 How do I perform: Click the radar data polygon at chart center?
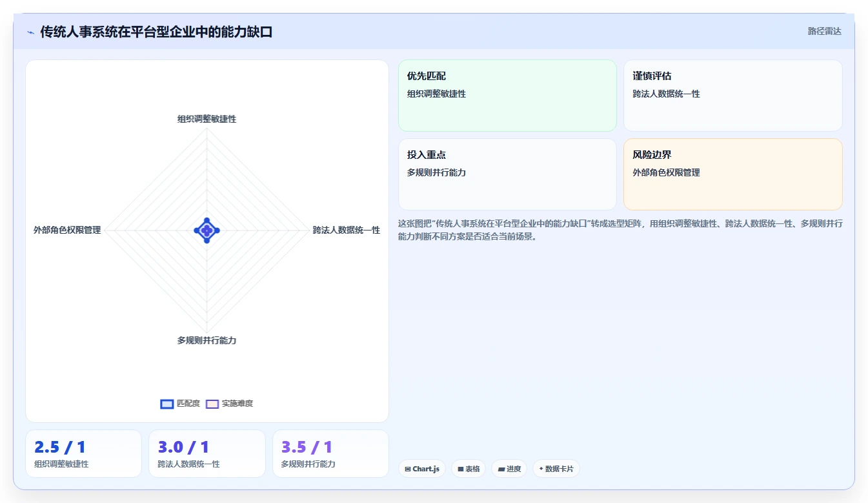click(x=207, y=231)
